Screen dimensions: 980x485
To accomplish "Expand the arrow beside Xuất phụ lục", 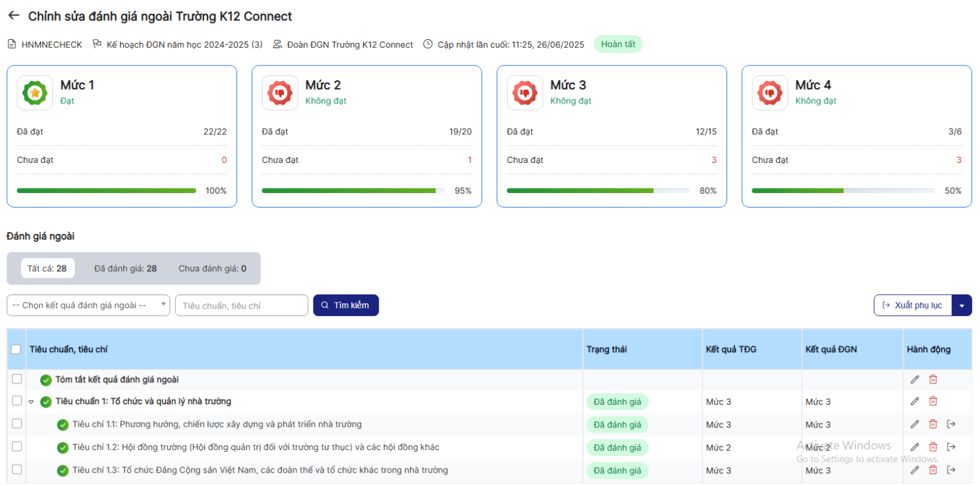I will [x=962, y=305].
